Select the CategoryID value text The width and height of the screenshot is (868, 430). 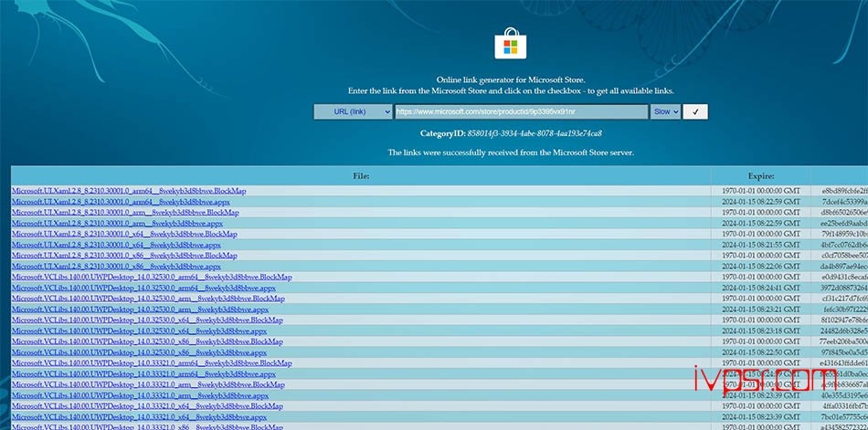point(535,133)
